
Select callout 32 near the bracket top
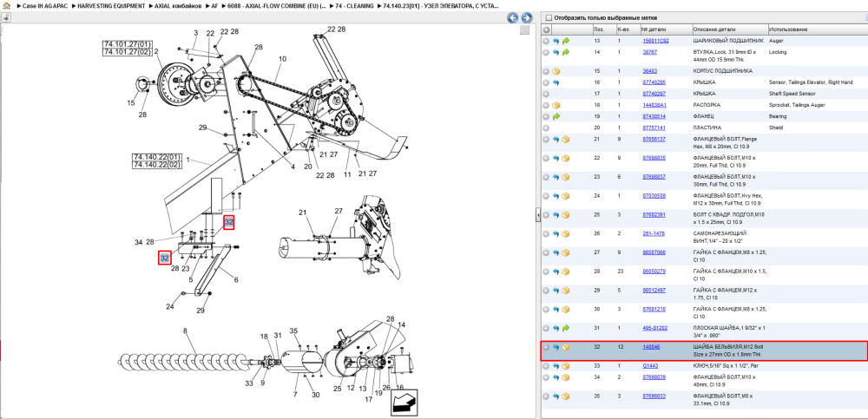pos(228,222)
